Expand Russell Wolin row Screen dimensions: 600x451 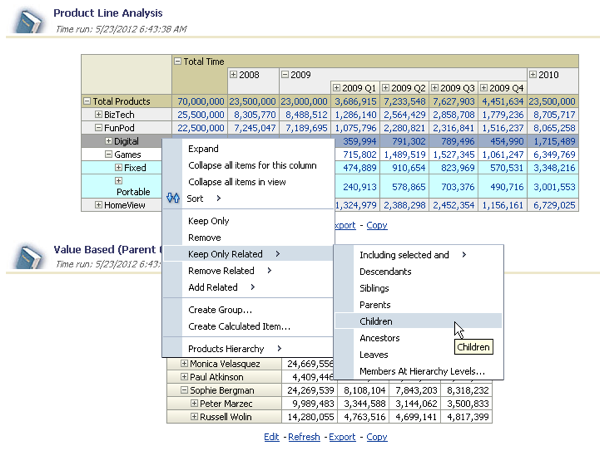(x=194, y=417)
